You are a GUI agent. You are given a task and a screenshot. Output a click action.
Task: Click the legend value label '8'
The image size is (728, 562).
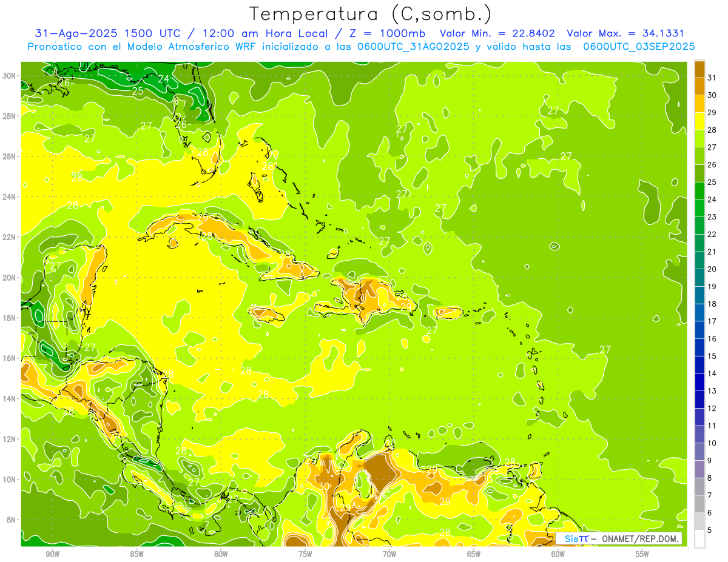pos(709,478)
